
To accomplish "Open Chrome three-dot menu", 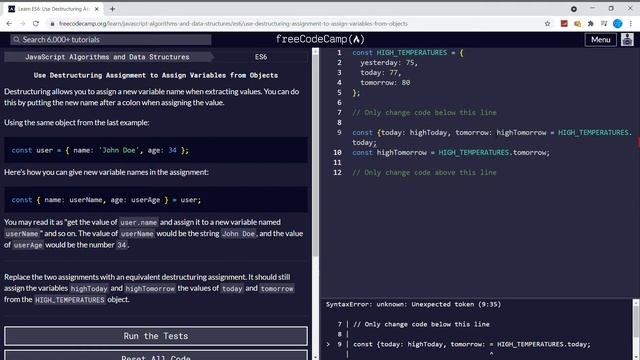I will click(631, 24).
